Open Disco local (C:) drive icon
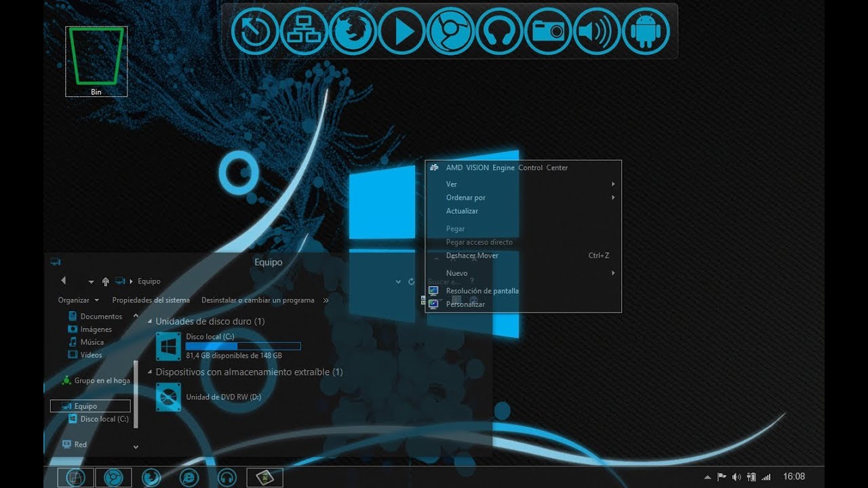Screen dimensions: 868x488 pos(168,346)
